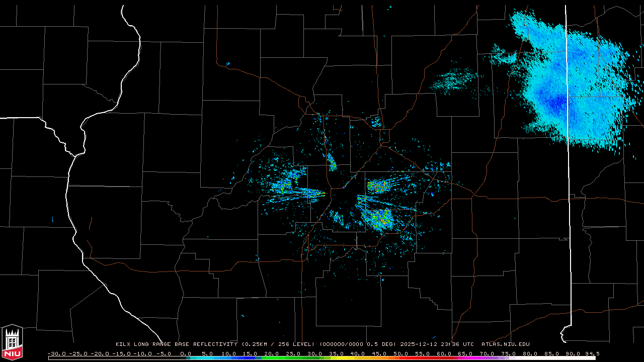Click the -30.0 label on the color scale
Viewport: 644px width, 362px height.
click(x=56, y=353)
